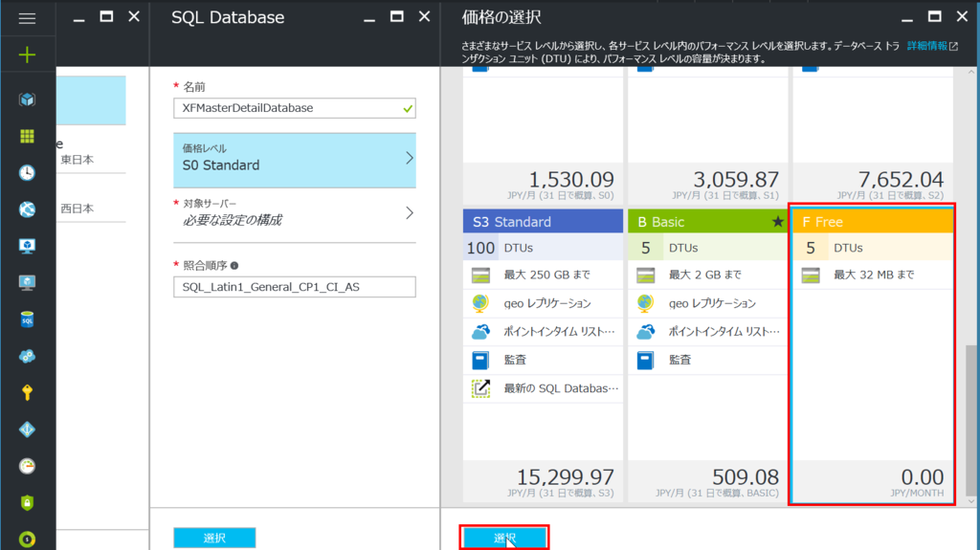Click the star icon on B Basic header

click(777, 222)
